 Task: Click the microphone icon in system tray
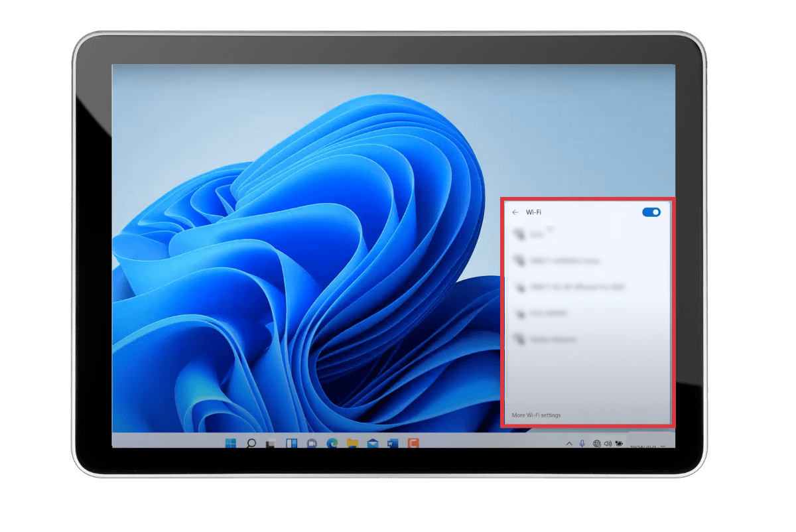(x=582, y=443)
